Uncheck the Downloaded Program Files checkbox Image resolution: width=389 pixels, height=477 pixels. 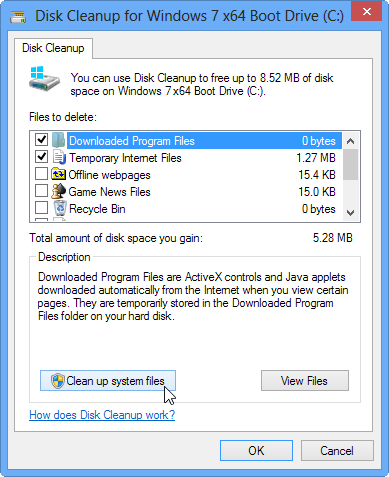[x=41, y=140]
